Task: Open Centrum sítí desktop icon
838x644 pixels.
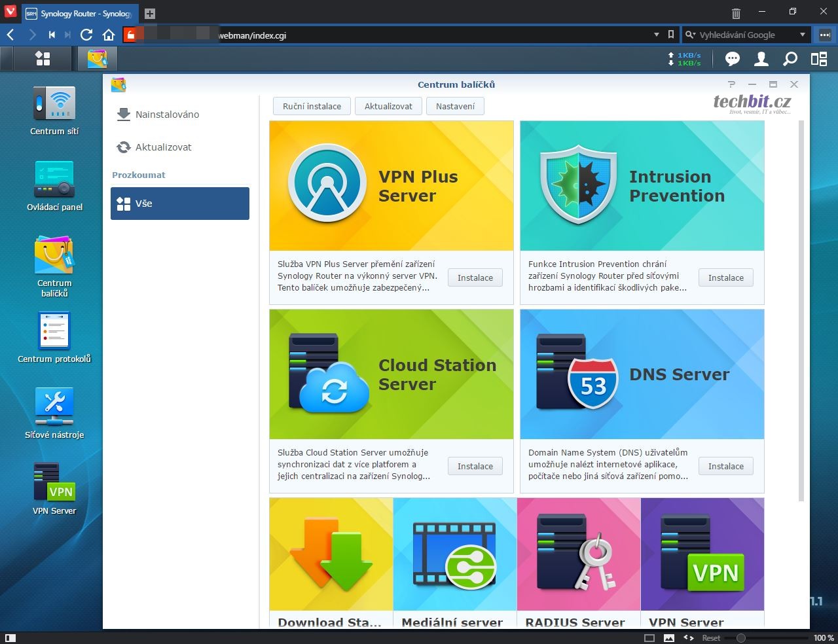Action: (x=54, y=110)
